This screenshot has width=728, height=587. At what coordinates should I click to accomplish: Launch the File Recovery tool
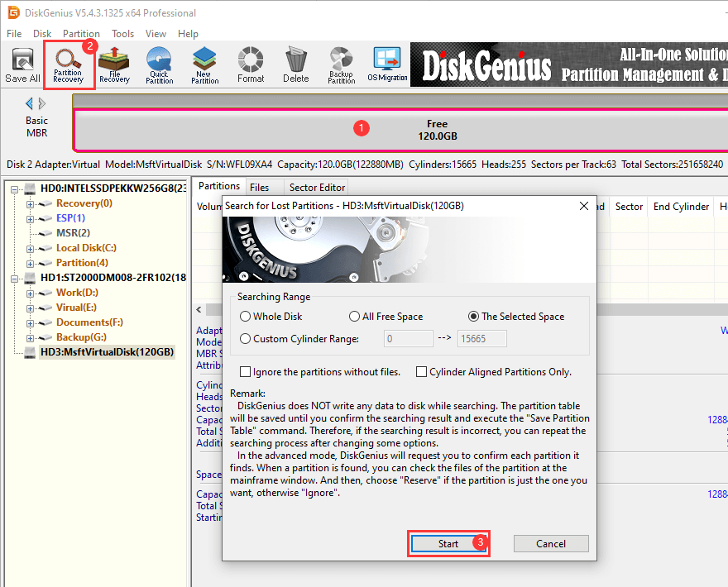(x=114, y=66)
